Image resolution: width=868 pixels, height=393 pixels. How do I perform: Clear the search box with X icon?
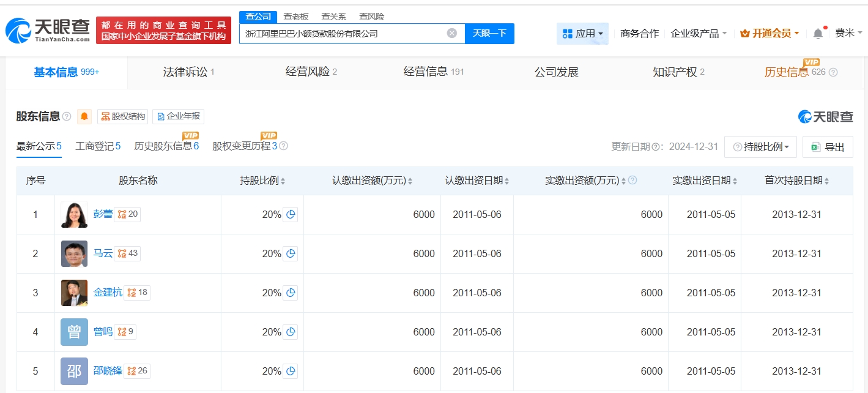(452, 33)
